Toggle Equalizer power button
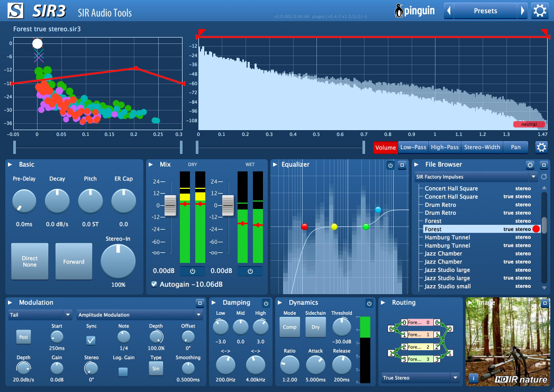The width and height of the screenshot is (554, 392). [390, 165]
